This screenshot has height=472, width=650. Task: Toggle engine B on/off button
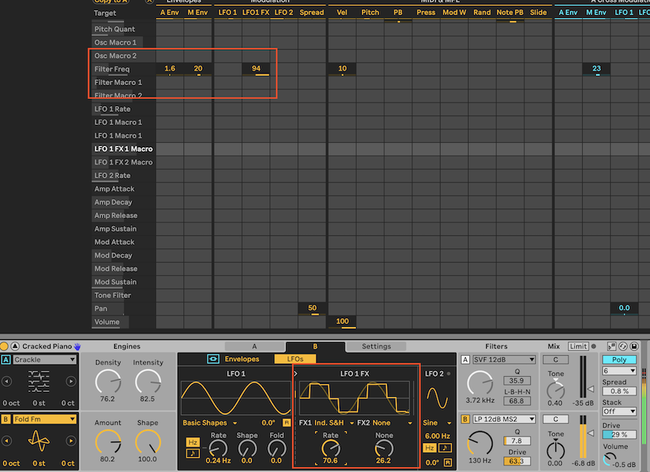(6, 419)
